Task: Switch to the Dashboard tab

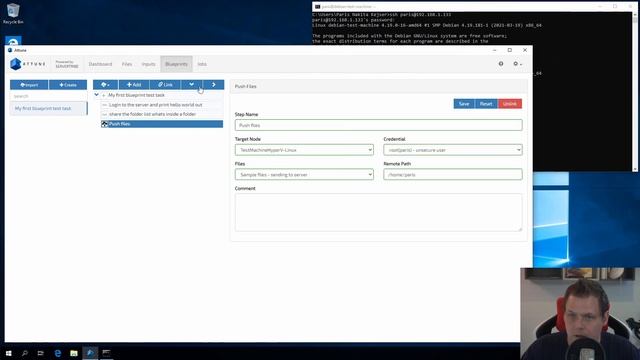Action: [x=100, y=64]
